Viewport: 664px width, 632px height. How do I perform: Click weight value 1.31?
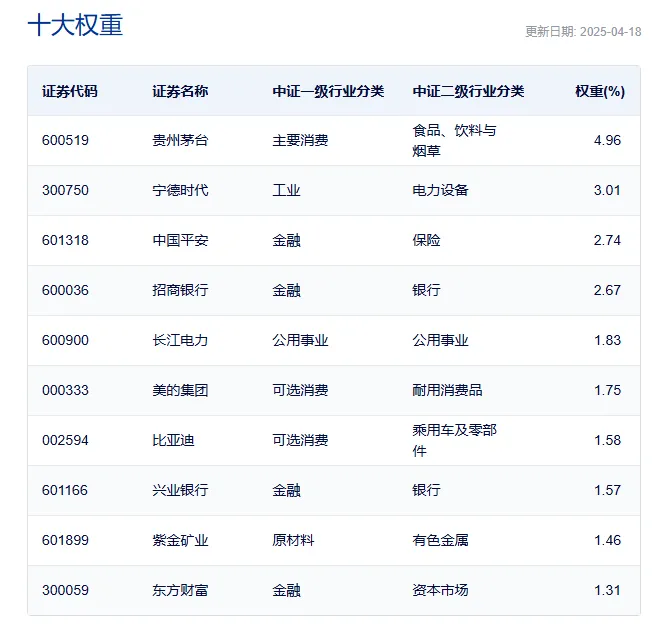pyautogui.click(x=607, y=590)
